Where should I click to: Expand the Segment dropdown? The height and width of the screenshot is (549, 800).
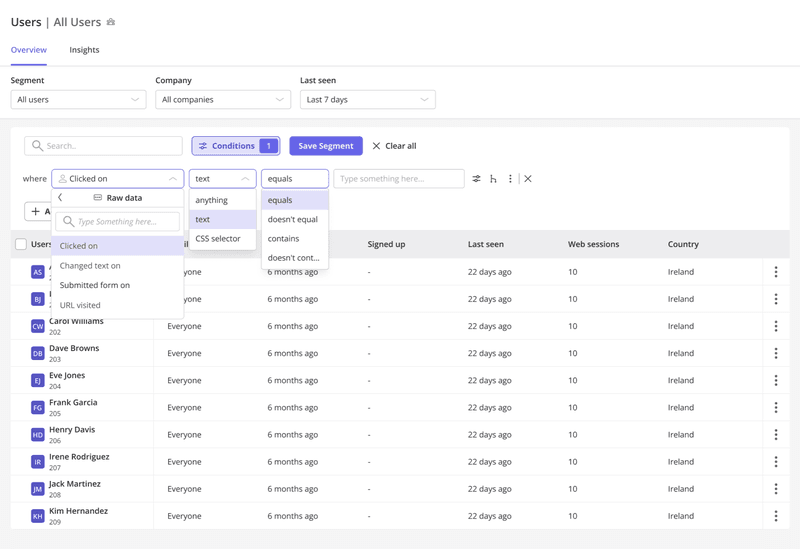[78, 100]
